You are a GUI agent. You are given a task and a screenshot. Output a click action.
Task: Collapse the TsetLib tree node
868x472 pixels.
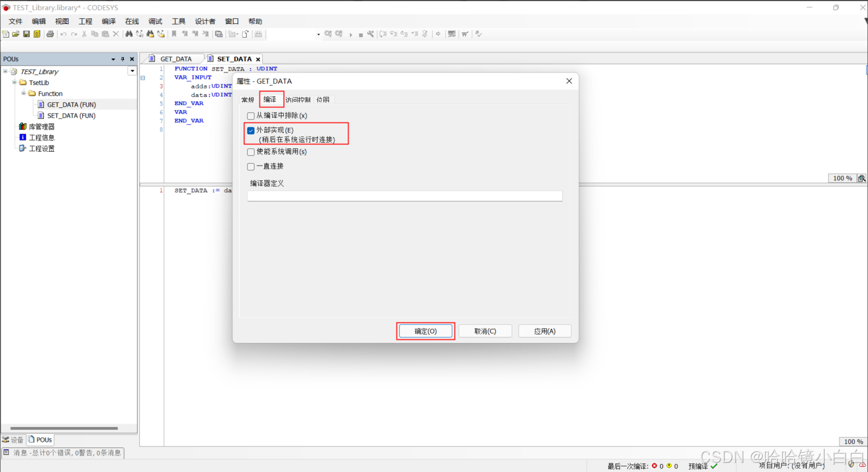[x=14, y=82]
